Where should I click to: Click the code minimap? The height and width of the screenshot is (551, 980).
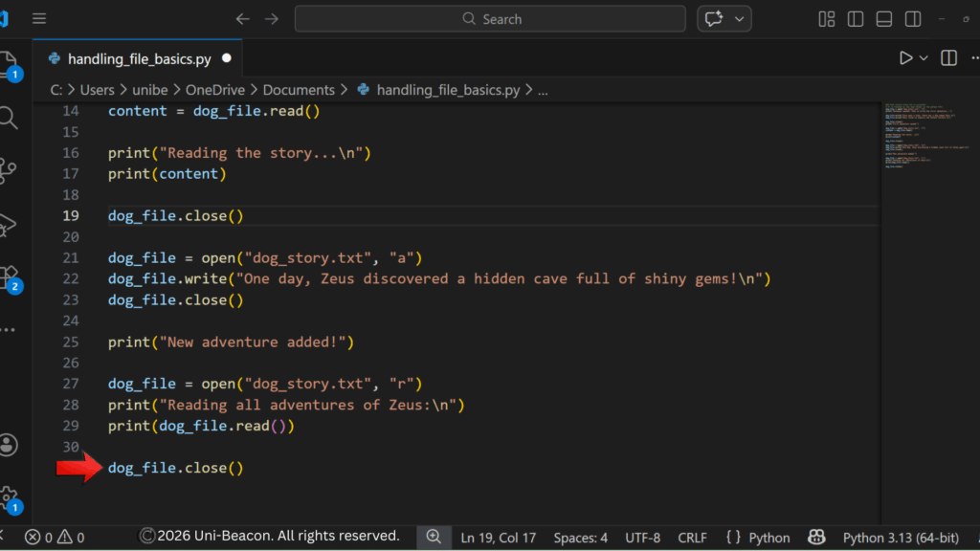(x=927, y=136)
